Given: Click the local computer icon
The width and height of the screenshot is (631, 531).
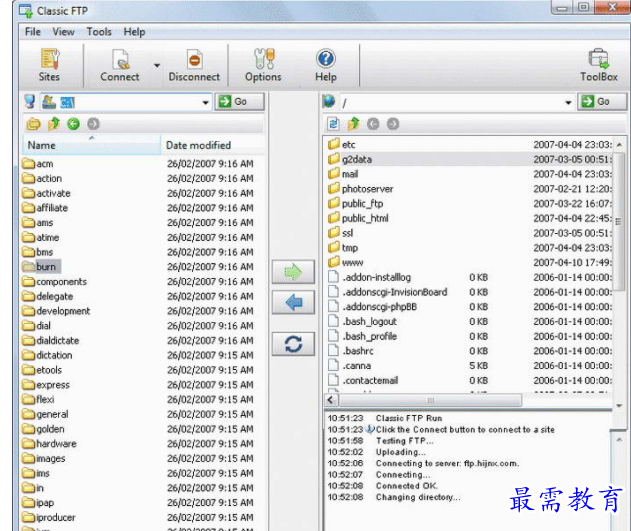Looking at the screenshot, I should click(x=30, y=101).
